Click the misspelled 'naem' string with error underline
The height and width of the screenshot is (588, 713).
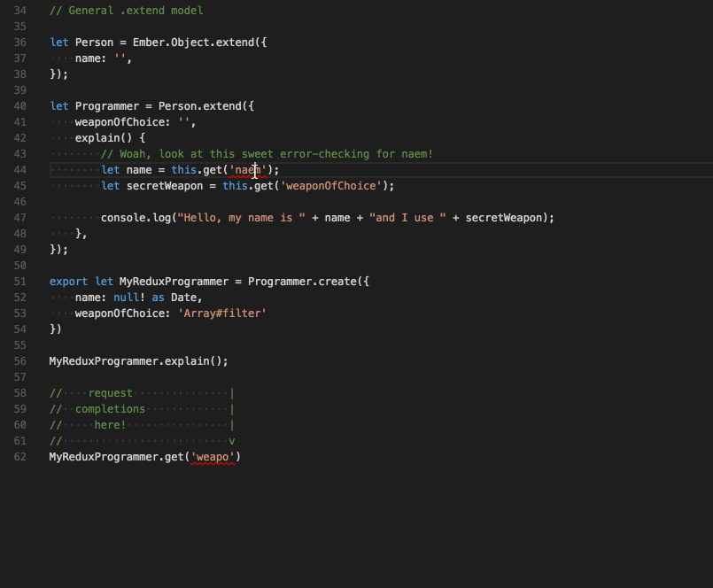point(248,170)
